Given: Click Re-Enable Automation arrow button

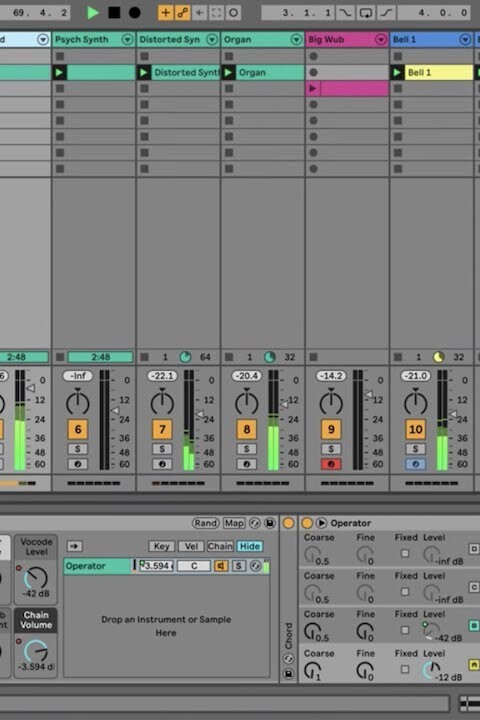Looking at the screenshot, I should point(199,12).
